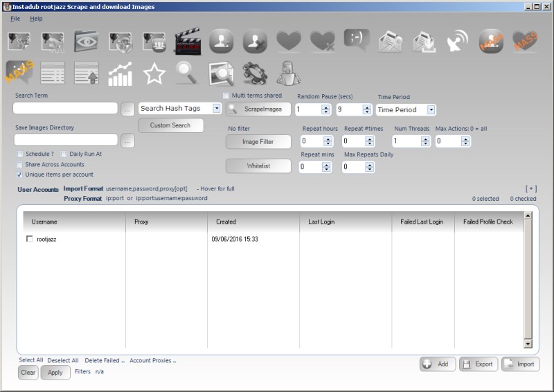Click the Apply filters button
Screen dimensions: 554x392
pos(55,373)
